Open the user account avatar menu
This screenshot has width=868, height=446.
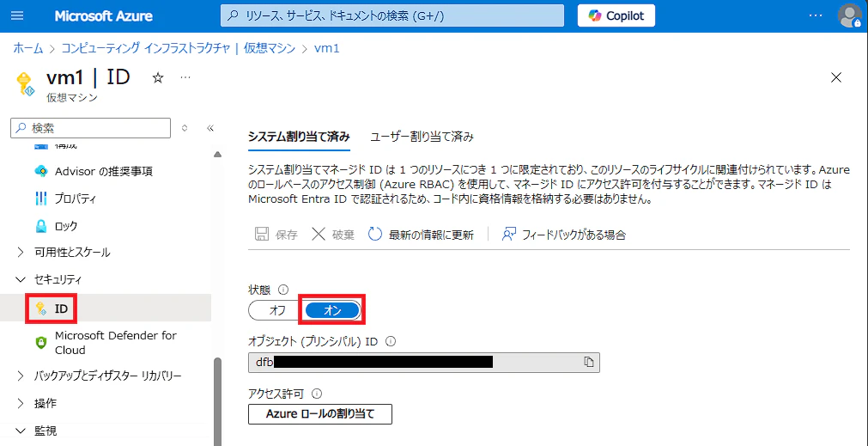pos(849,15)
